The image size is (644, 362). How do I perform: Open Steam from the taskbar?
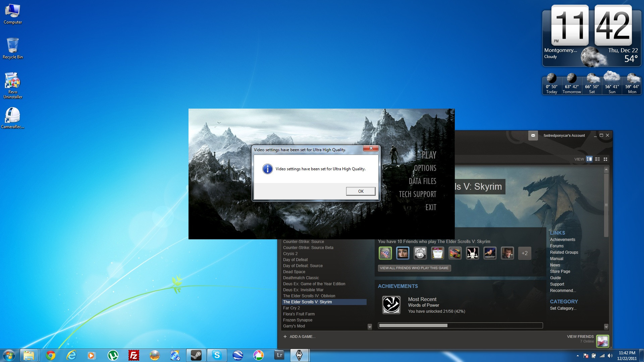[x=196, y=355]
